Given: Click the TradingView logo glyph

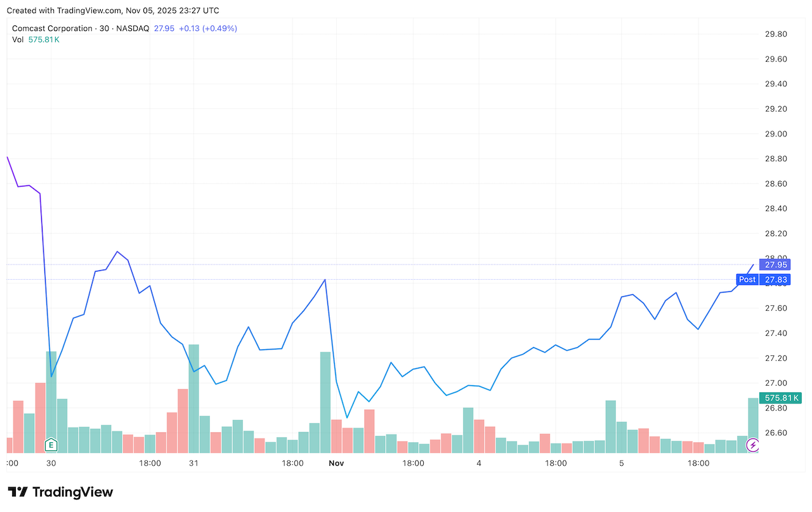Looking at the screenshot, I should tap(18, 492).
